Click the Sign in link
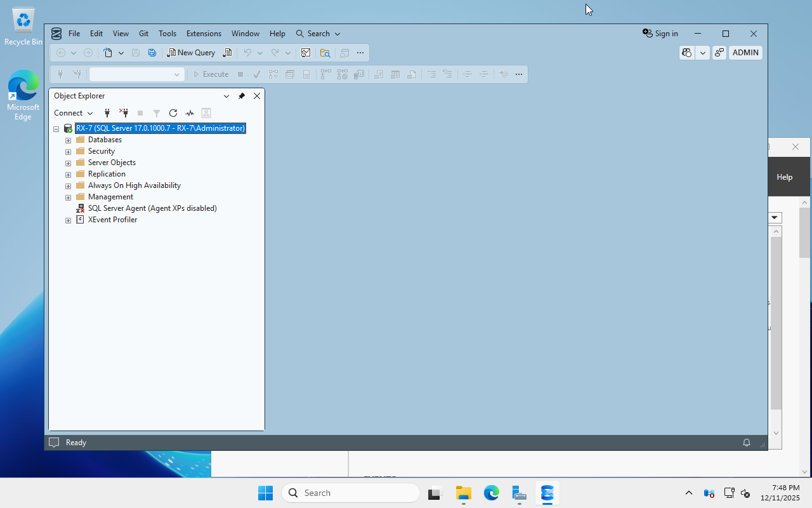 pos(665,33)
